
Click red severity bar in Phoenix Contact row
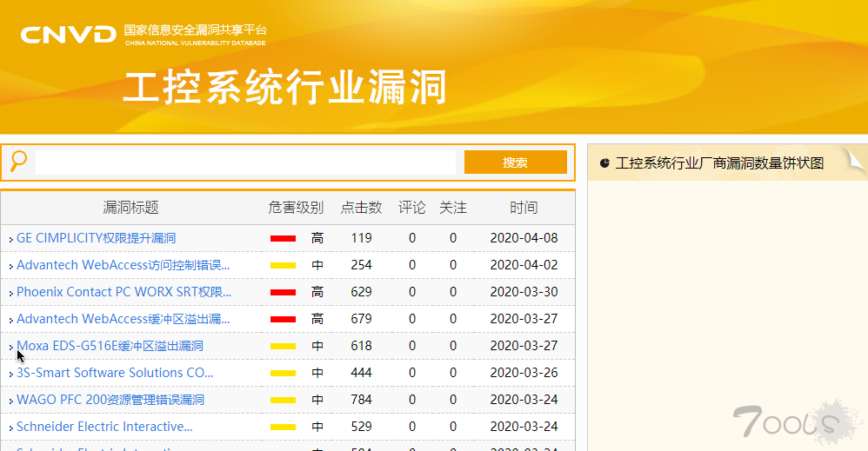(283, 292)
